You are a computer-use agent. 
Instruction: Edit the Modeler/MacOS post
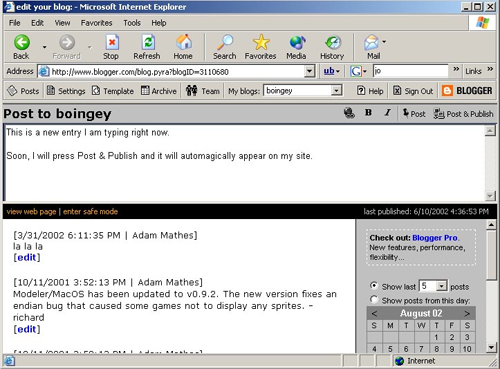pyautogui.click(x=27, y=329)
